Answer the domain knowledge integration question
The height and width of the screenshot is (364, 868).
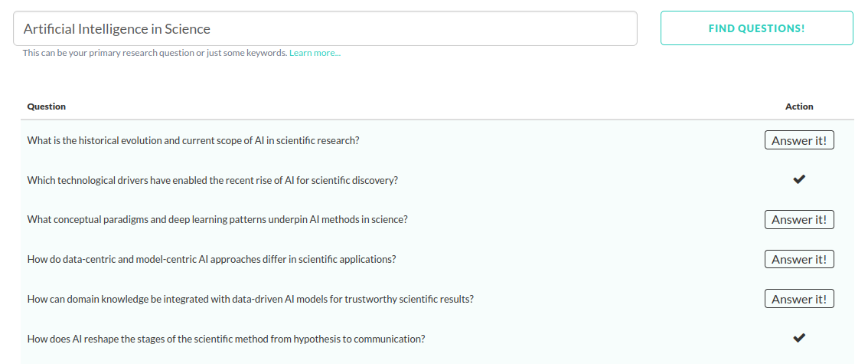[799, 299]
